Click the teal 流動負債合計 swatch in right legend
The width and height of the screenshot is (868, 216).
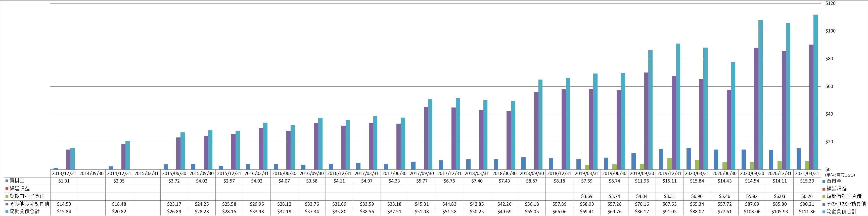tap(824, 212)
